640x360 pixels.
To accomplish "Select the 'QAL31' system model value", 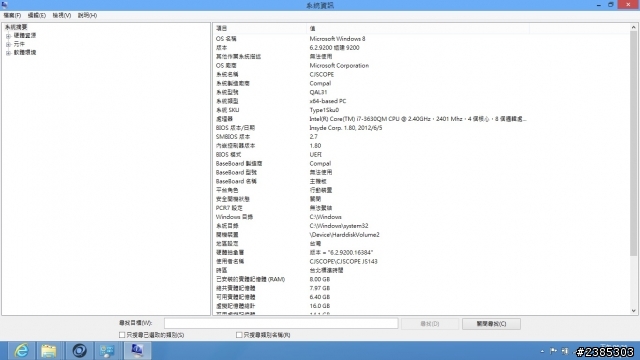I will tap(318, 92).
